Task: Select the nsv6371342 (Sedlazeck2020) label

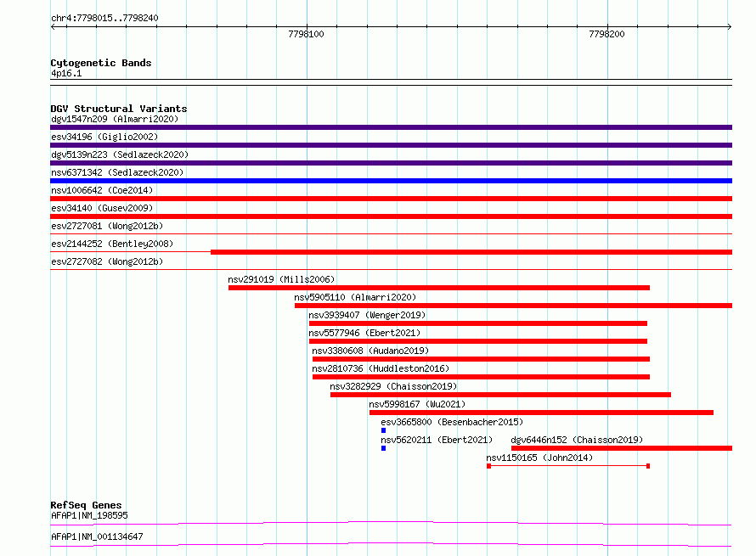Action: pos(117,172)
